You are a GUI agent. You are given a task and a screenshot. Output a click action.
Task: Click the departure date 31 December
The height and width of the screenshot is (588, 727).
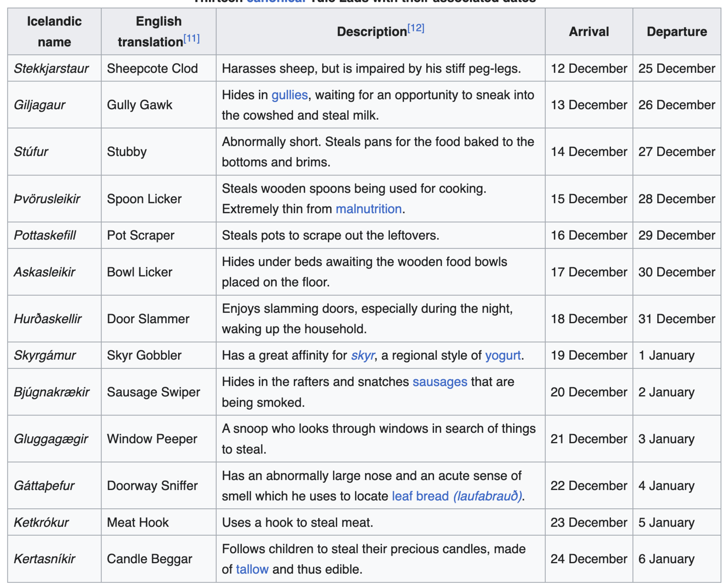click(x=677, y=319)
